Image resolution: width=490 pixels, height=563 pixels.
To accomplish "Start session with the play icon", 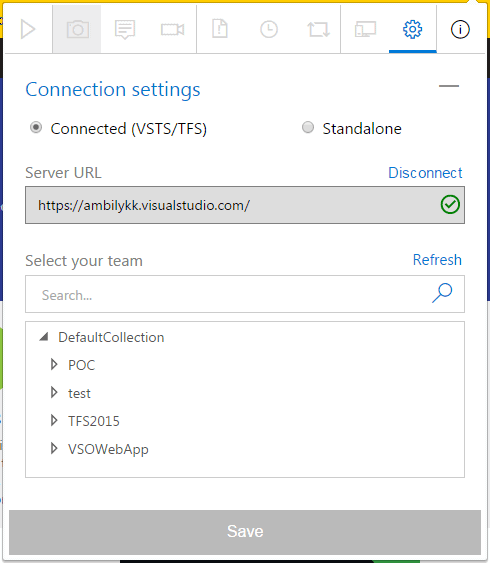I will 28,29.
